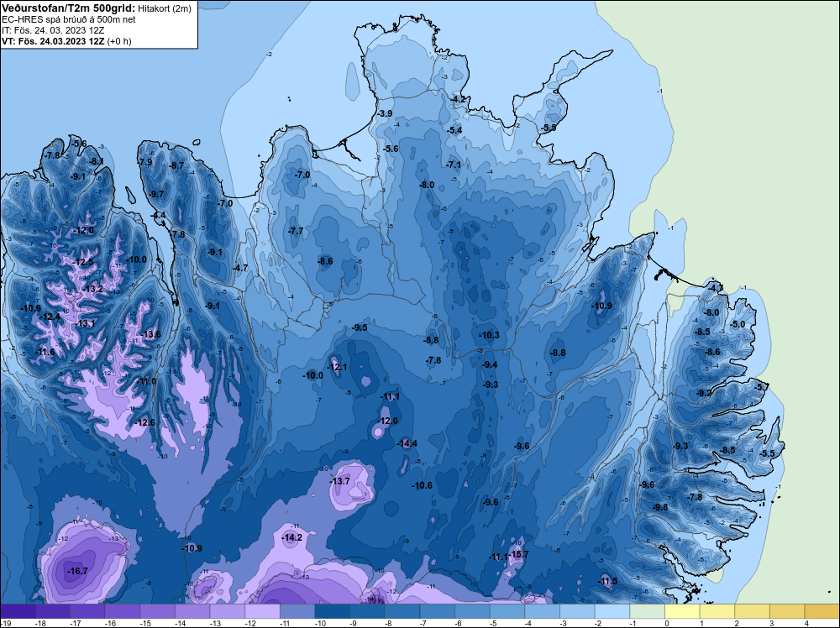Screen dimensions: 840x628
Task: Select the -12.5 temperature label
Action: pos(82,262)
